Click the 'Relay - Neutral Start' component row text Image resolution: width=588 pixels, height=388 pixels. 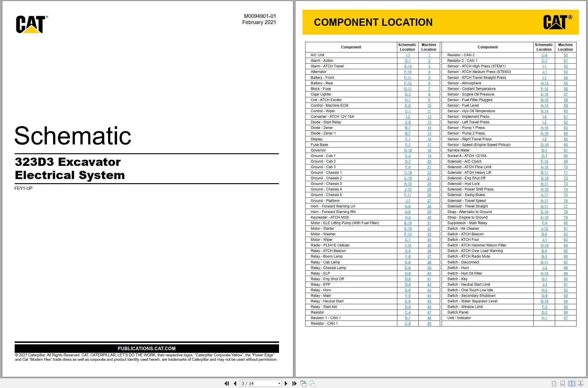point(327,301)
